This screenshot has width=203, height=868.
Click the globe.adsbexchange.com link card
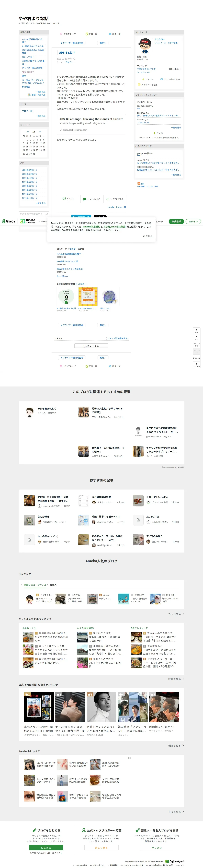click(91, 124)
